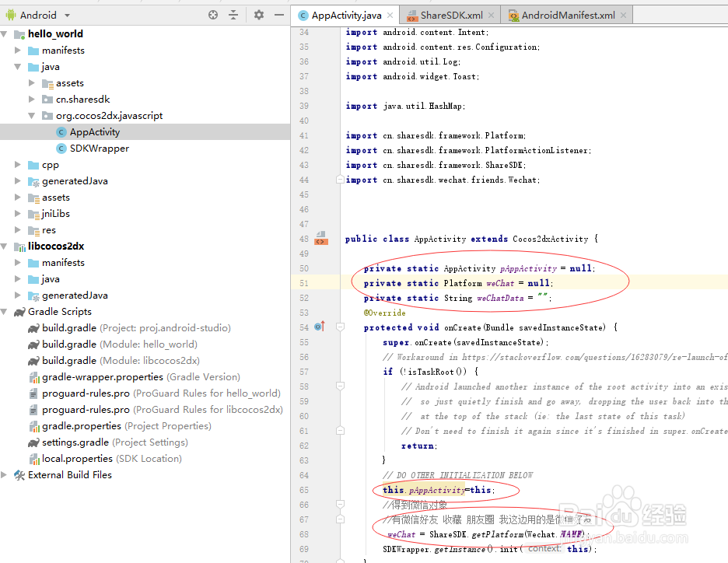Click the related XML gutter icon at line 48
Viewport: 728px width, 563px height.
(x=321, y=239)
